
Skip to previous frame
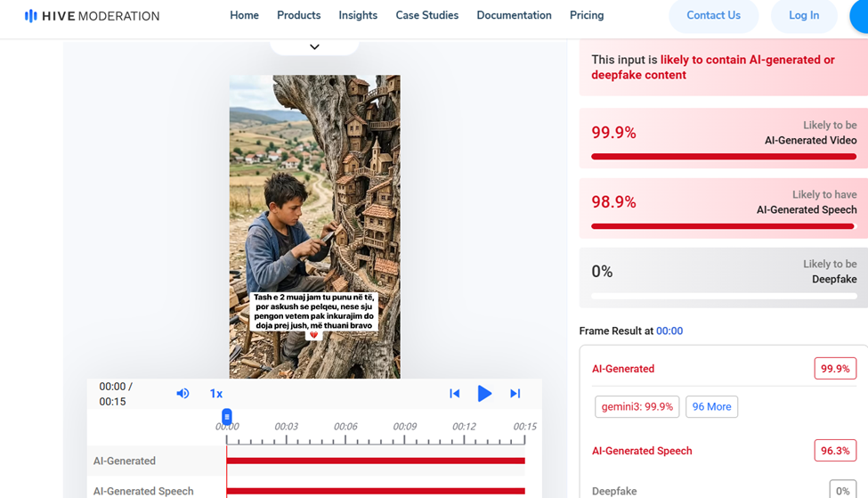(x=454, y=394)
